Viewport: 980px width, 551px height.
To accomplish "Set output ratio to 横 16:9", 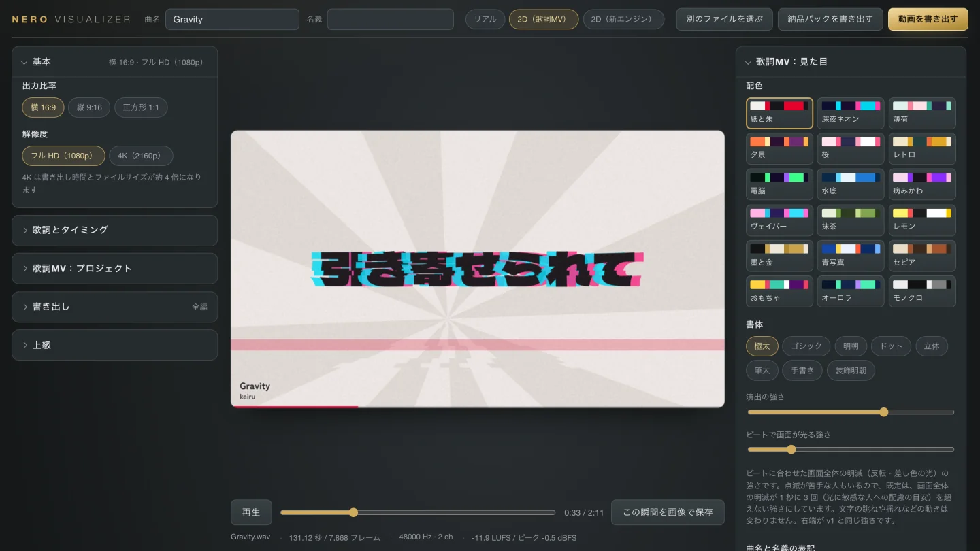I will [44, 107].
